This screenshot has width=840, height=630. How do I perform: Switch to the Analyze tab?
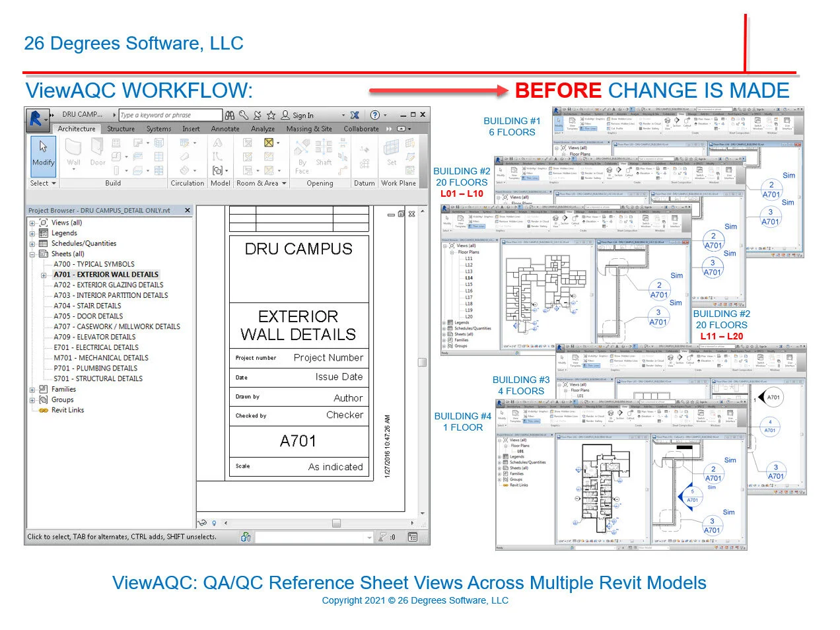(x=263, y=129)
